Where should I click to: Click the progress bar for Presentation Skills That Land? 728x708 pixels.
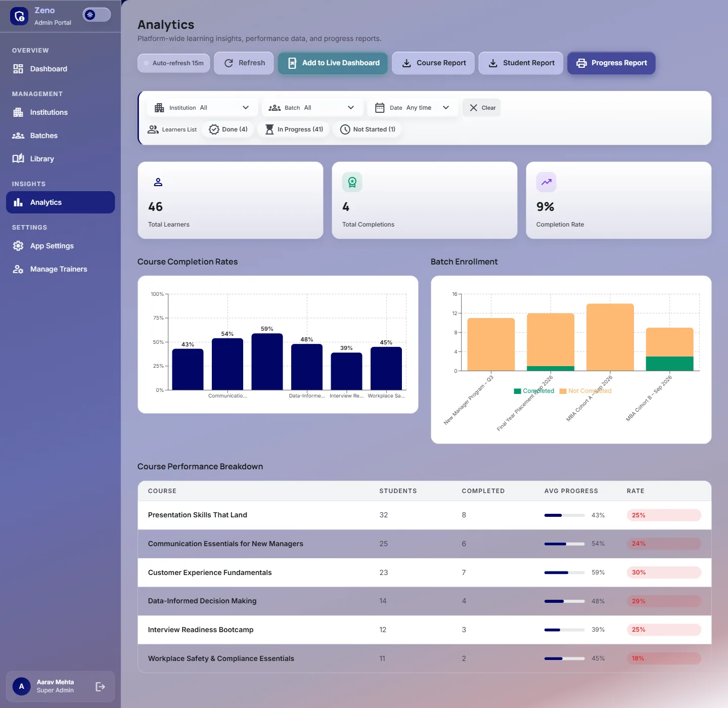coord(564,515)
